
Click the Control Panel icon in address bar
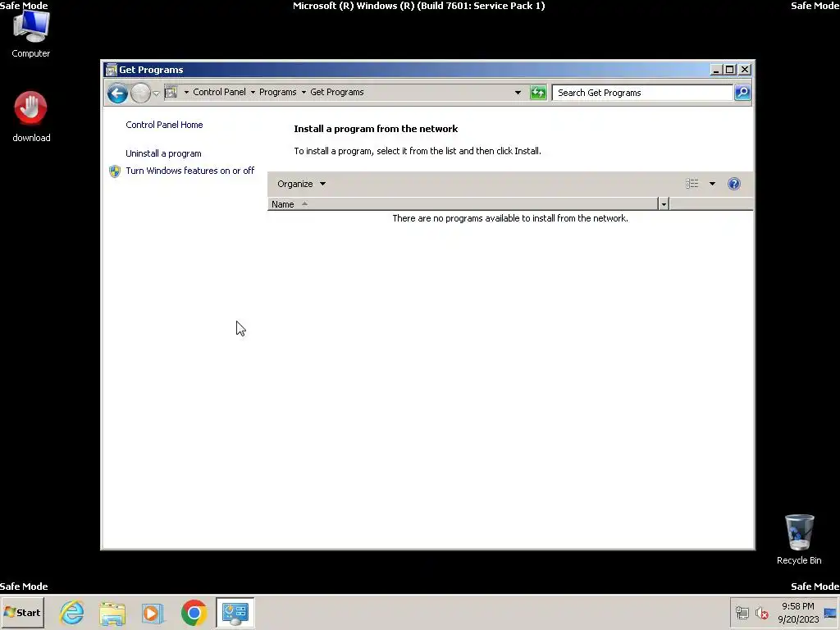171,92
